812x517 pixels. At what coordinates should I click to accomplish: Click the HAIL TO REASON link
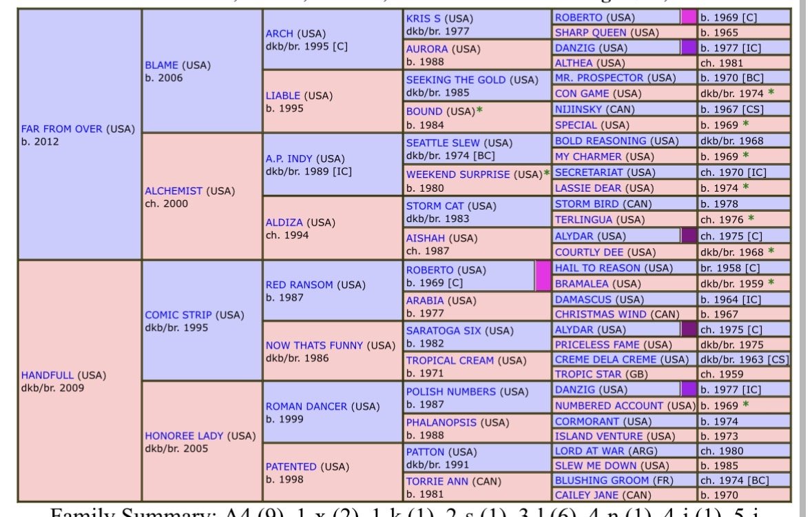pos(598,268)
